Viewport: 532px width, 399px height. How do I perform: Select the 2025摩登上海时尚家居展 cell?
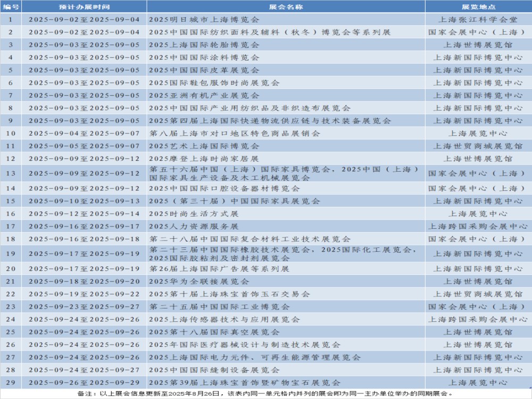204,159
